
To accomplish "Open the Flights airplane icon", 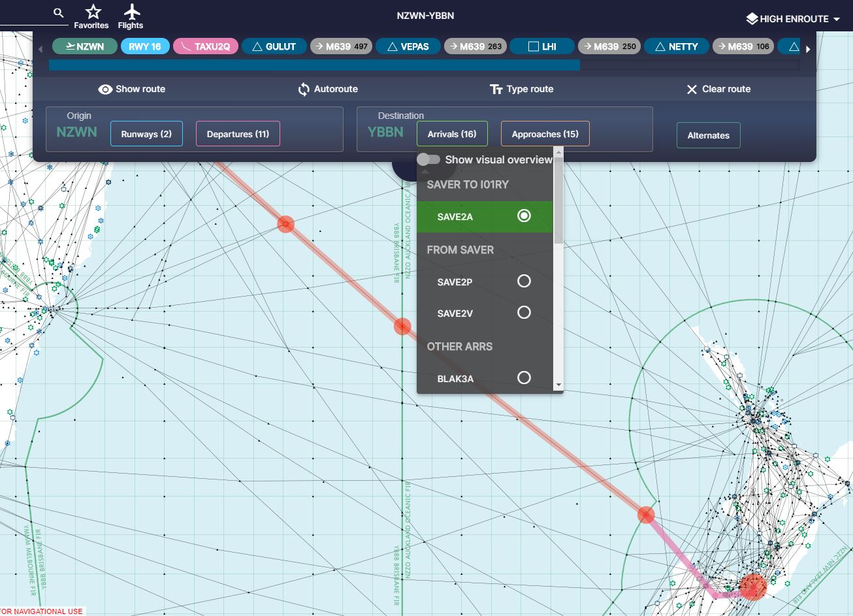I will [131, 12].
